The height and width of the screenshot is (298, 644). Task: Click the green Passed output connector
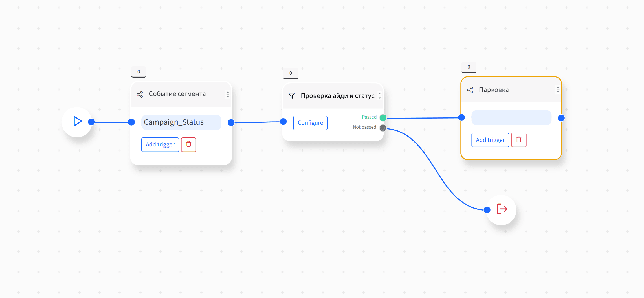tap(383, 118)
